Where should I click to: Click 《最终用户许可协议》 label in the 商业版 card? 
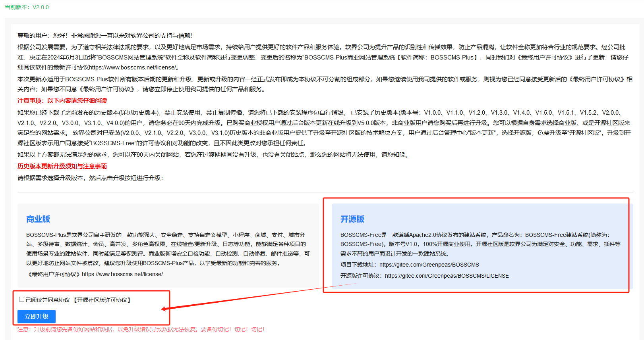[54, 274]
